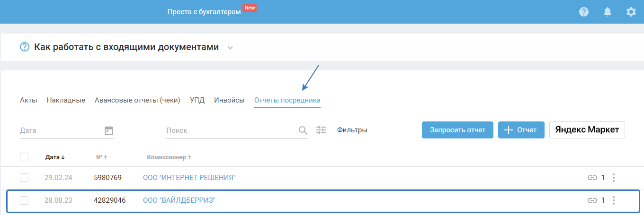The height and width of the screenshot is (215, 644).
Task: Open Авансовые отчеты (чеки) tab
Action: [x=137, y=100]
